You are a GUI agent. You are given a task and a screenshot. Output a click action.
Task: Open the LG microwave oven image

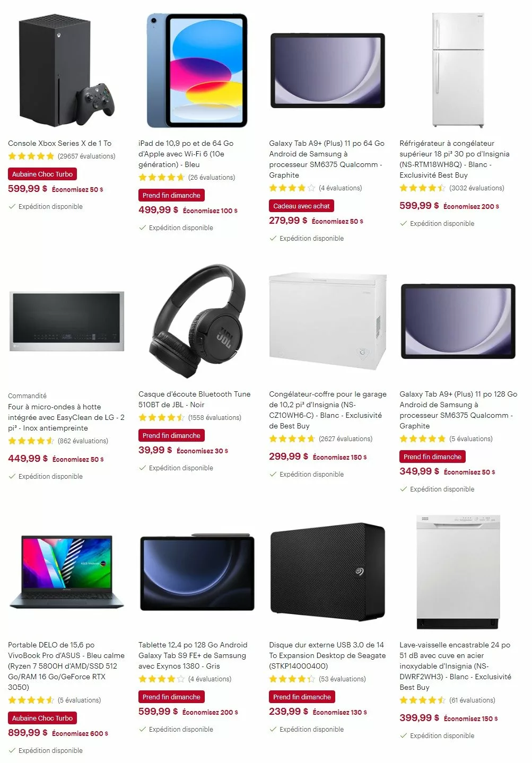pos(66,321)
